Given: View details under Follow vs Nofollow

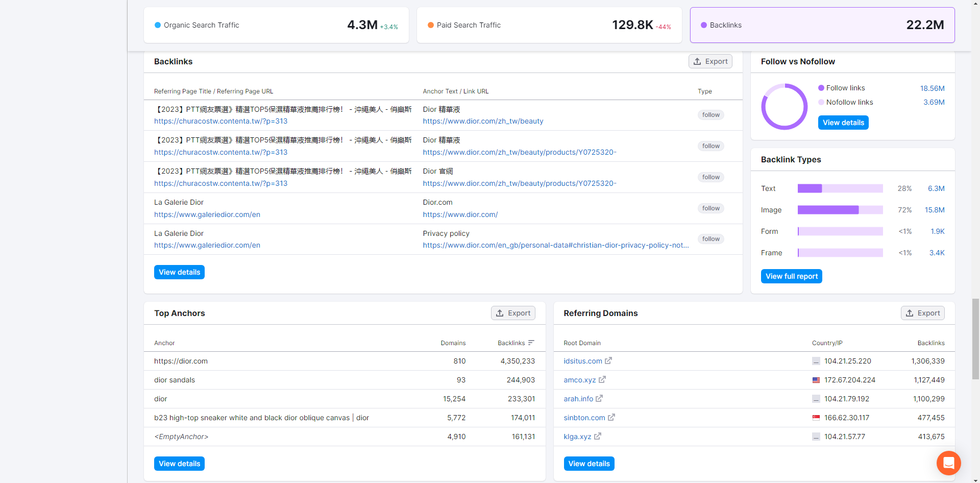Looking at the screenshot, I should tap(843, 123).
